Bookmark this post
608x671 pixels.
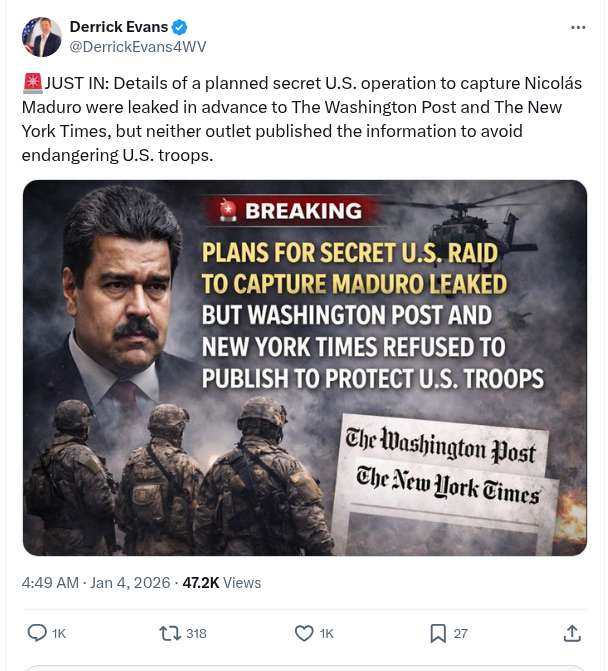tap(438, 633)
